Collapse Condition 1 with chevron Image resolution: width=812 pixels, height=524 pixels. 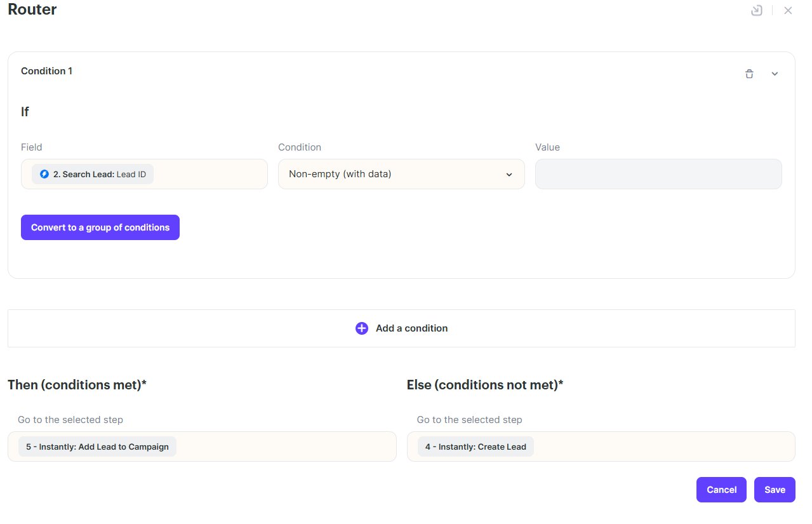[x=775, y=74]
